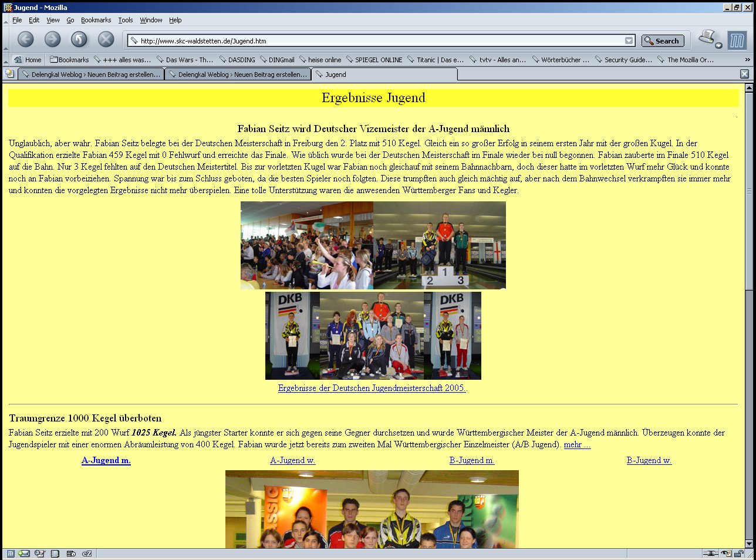This screenshot has height=560, width=756.
Task: Open the DASDING bookmark
Action: (x=238, y=60)
